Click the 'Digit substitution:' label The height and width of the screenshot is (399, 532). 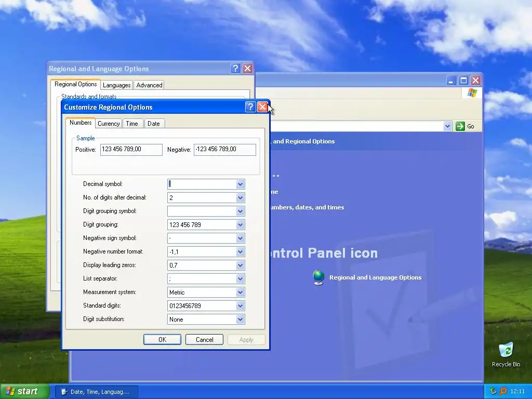click(x=104, y=319)
